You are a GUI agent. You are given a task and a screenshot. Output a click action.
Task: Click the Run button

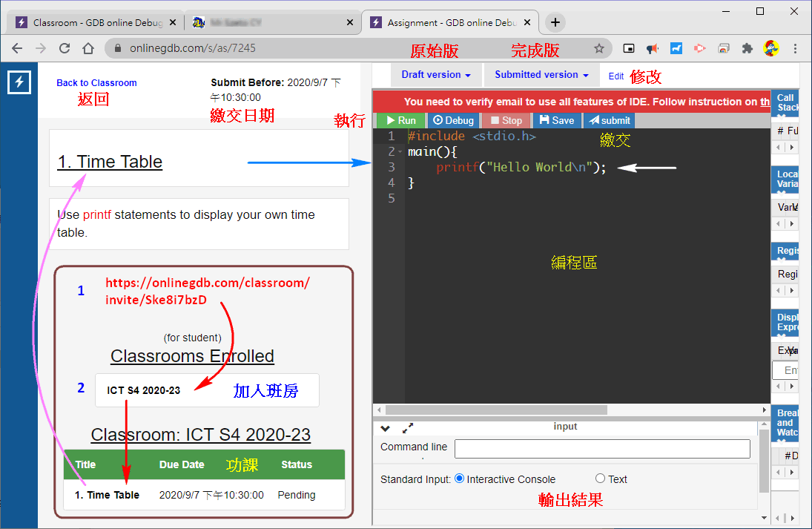click(x=400, y=120)
